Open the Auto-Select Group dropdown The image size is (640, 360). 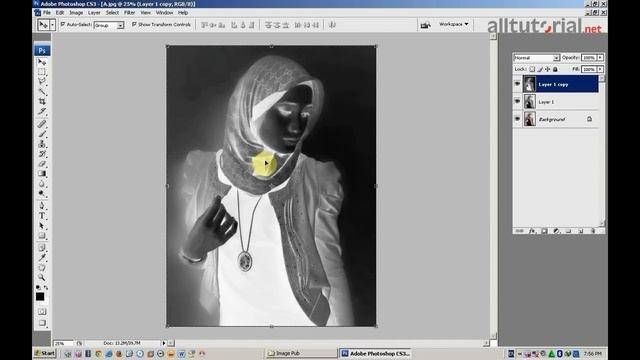(x=109, y=25)
